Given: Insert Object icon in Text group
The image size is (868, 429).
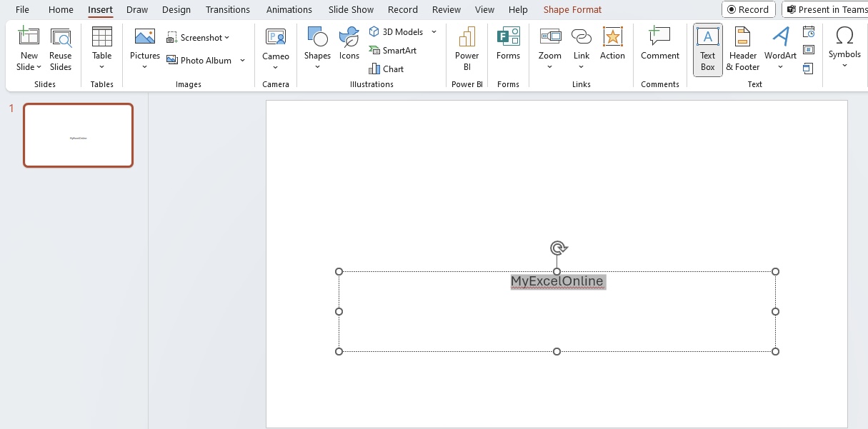Looking at the screenshot, I should [x=809, y=69].
